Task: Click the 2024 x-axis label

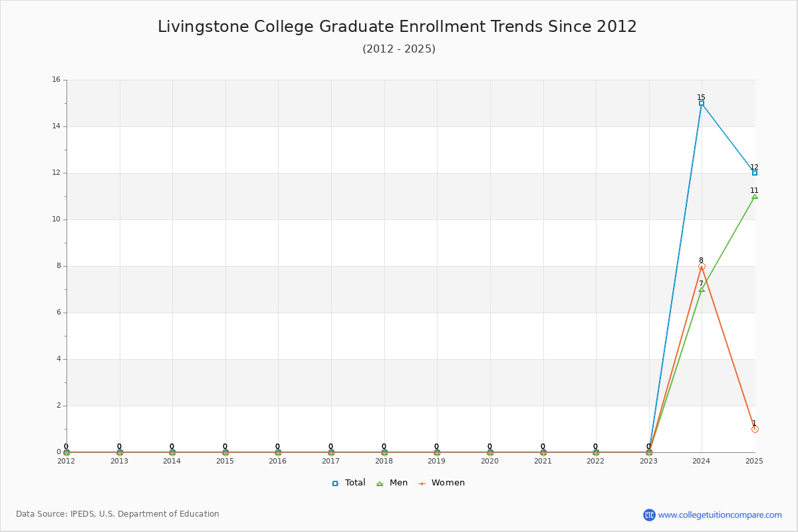Action: pos(702,460)
